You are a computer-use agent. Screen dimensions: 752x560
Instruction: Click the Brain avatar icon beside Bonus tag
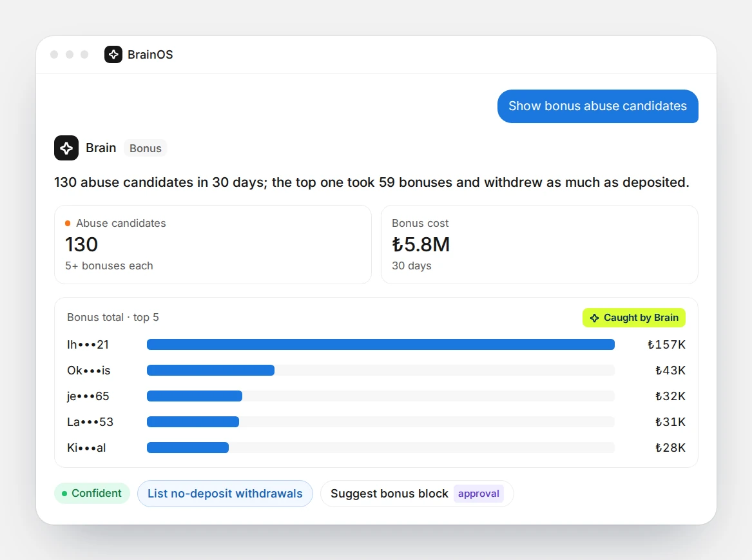click(x=66, y=148)
